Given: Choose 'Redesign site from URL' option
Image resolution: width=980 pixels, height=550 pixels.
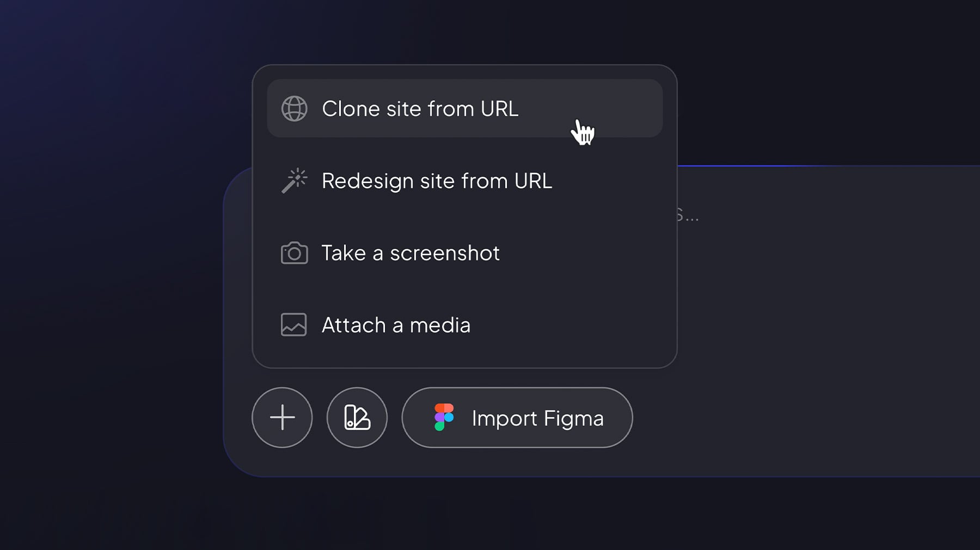Looking at the screenshot, I should coord(464,181).
